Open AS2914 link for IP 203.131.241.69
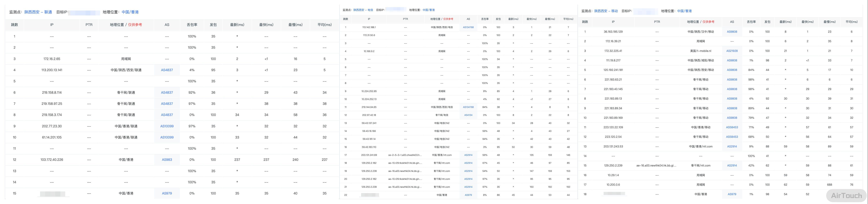This screenshot has width=868, height=204. click(x=468, y=155)
